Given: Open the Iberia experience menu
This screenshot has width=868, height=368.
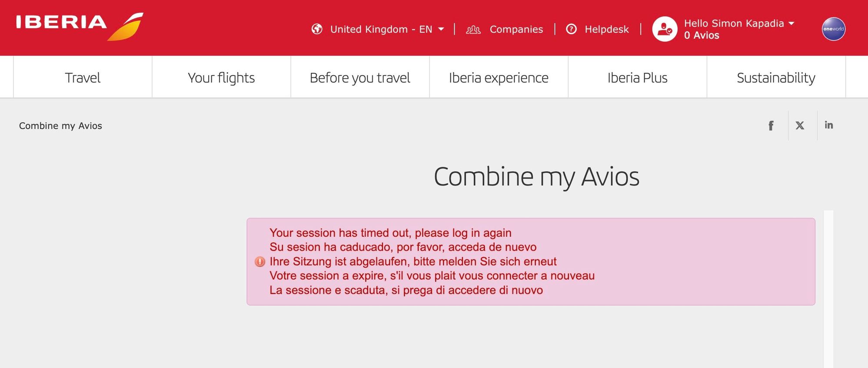Looking at the screenshot, I should [x=499, y=77].
